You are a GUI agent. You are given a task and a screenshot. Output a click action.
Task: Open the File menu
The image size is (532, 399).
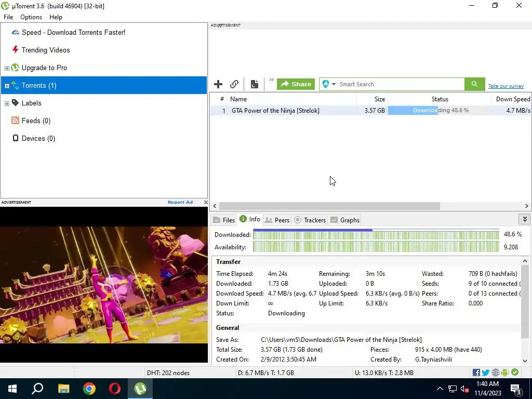click(x=8, y=17)
